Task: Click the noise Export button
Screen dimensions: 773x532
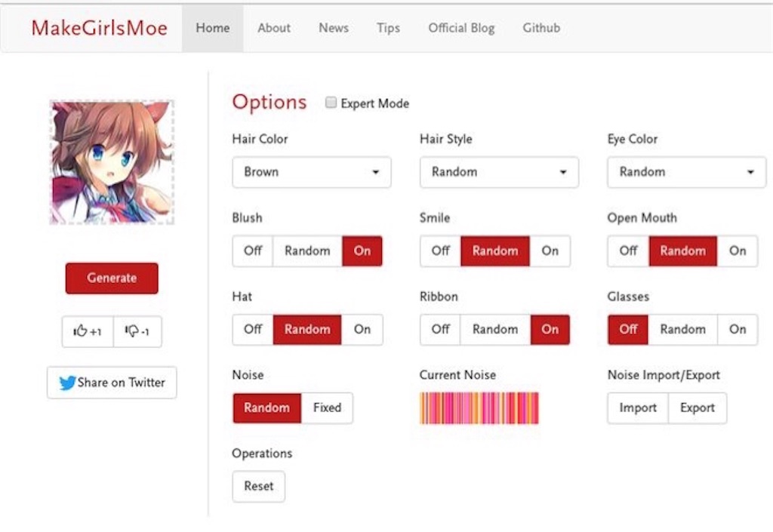Action: pyautogui.click(x=697, y=407)
